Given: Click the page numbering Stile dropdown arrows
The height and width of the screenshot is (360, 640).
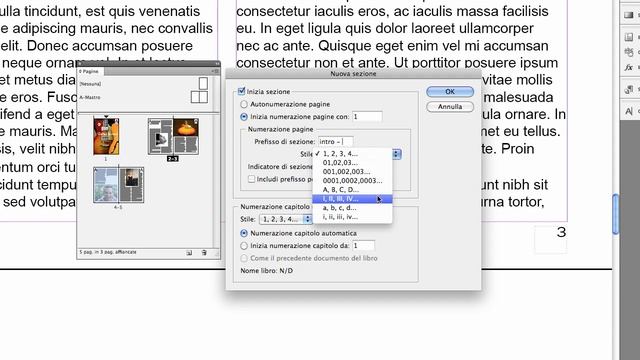Looking at the screenshot, I should point(397,154).
